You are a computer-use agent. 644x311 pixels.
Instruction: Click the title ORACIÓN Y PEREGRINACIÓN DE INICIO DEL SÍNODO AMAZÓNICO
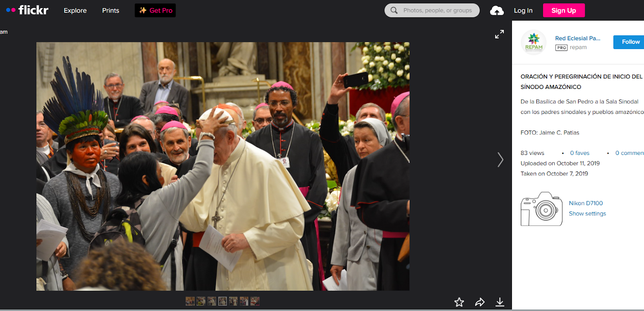point(582,82)
